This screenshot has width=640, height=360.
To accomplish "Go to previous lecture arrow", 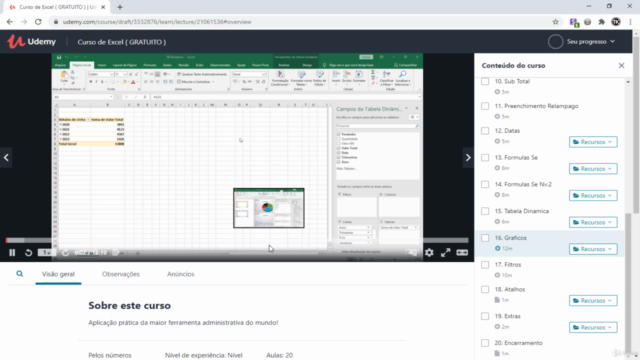I will point(6,158).
